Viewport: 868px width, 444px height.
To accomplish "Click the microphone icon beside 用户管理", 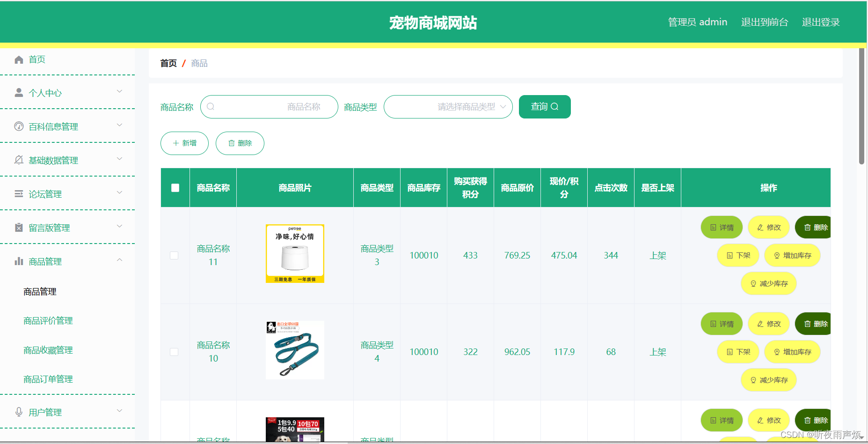I will 19,412.
